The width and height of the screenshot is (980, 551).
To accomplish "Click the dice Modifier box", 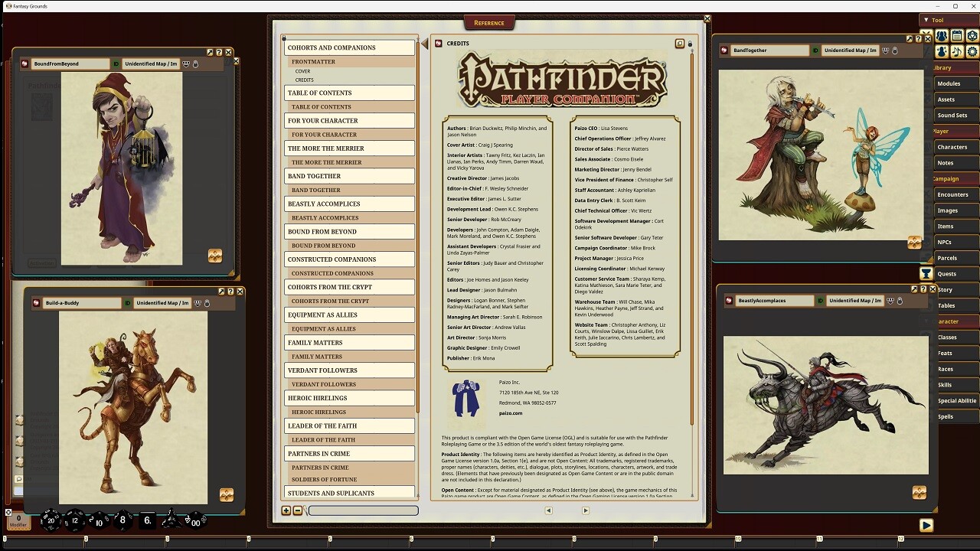I will pos(18,521).
